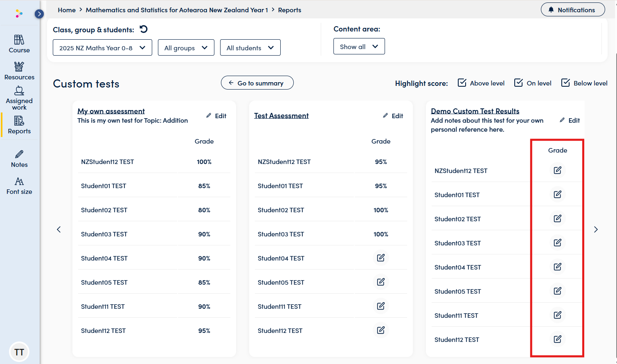Image resolution: width=617 pixels, height=364 pixels.
Task: Open the Test Assessment link
Action: pyautogui.click(x=281, y=115)
